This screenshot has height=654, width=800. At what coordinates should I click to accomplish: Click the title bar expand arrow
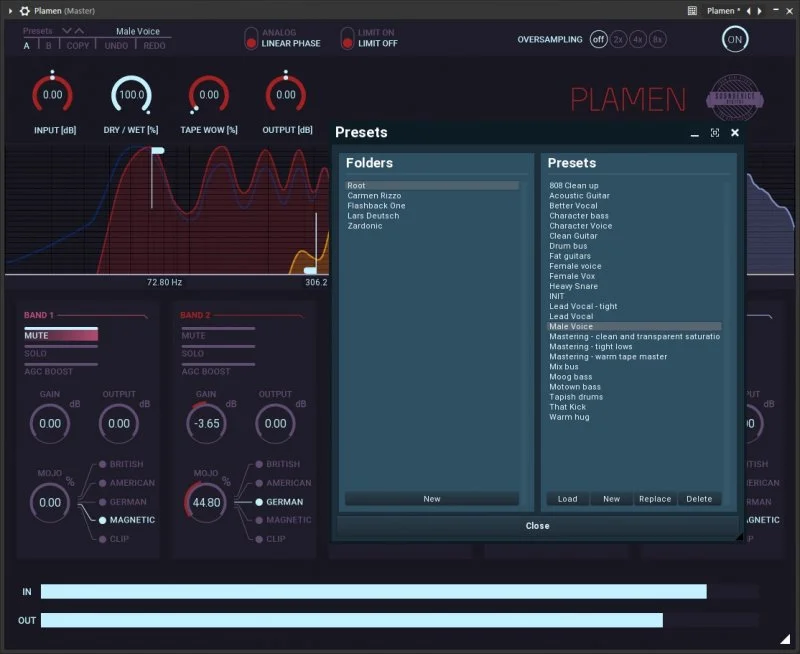(x=10, y=11)
